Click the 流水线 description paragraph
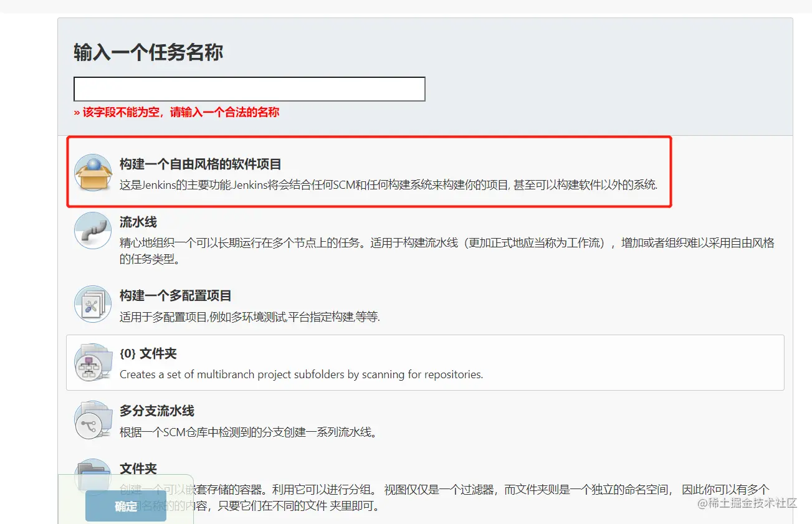 tap(447, 251)
